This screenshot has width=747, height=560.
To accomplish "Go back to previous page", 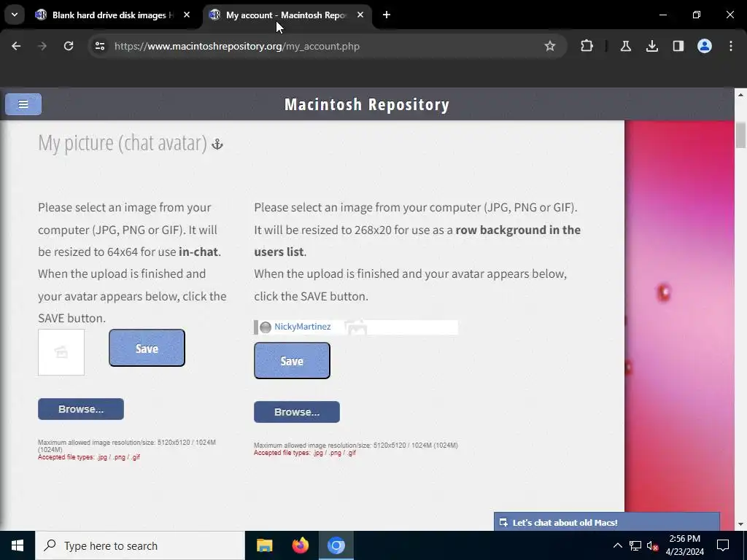I will 16,46.
